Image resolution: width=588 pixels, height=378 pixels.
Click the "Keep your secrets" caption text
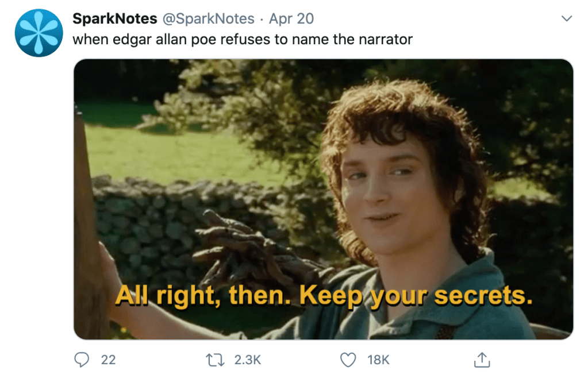(416, 296)
